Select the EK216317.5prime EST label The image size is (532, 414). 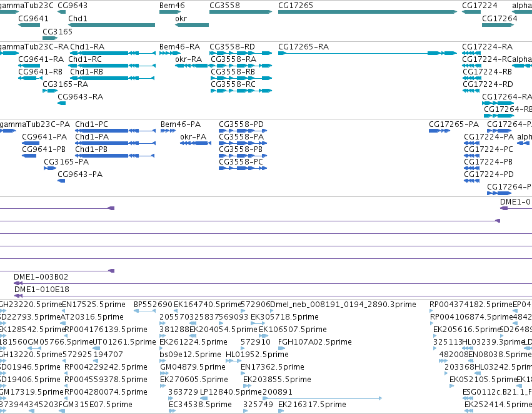pyautogui.click(x=312, y=405)
